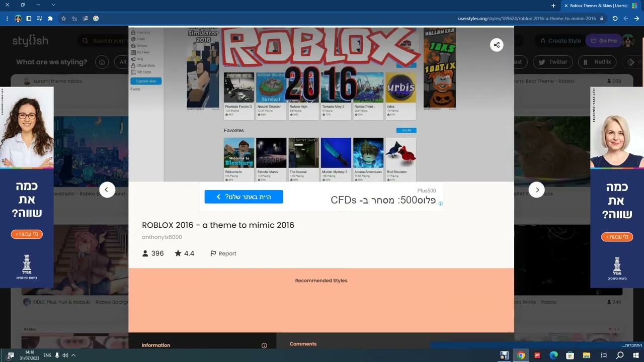The height and width of the screenshot is (362, 644).
Task: Go to the previous style with left arrow
Action: point(107,190)
